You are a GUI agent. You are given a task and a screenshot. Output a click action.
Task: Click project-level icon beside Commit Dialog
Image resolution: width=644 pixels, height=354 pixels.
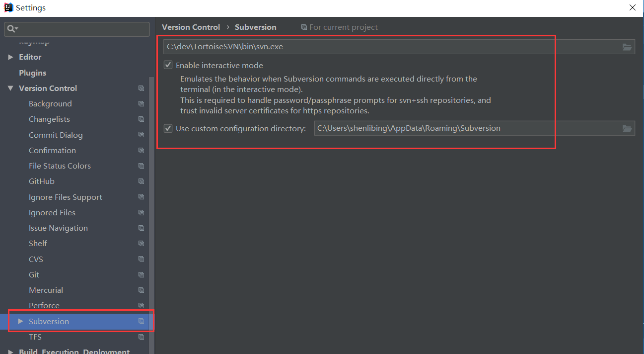pyautogui.click(x=141, y=135)
